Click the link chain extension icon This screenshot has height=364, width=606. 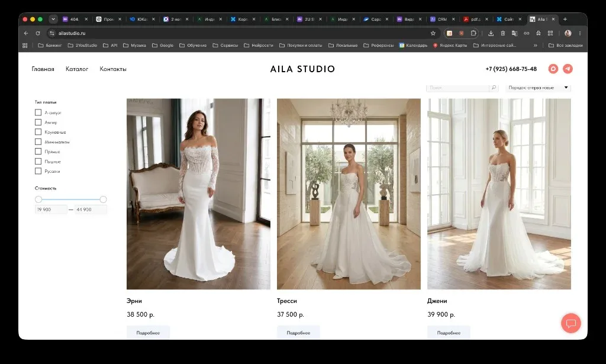pyautogui.click(x=526, y=33)
